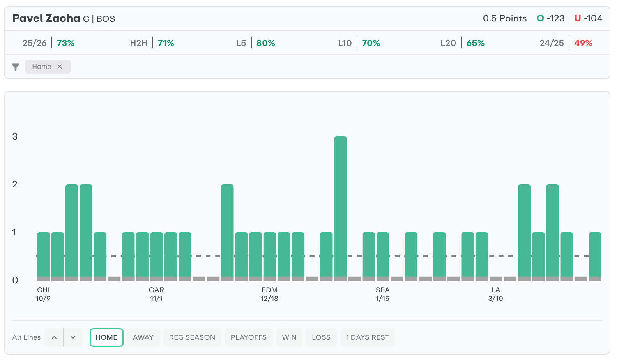Filter by WIN games
This screenshot has height=364, width=619.
point(289,337)
